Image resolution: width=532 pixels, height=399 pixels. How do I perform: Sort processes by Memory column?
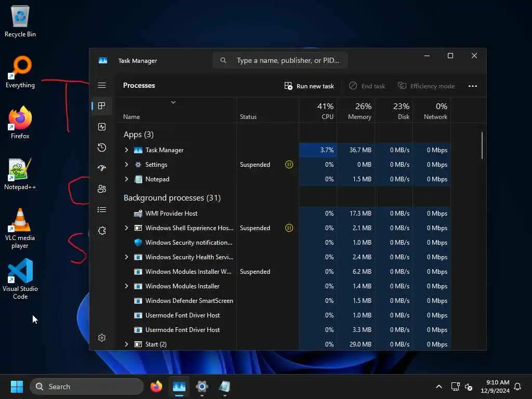point(356,111)
